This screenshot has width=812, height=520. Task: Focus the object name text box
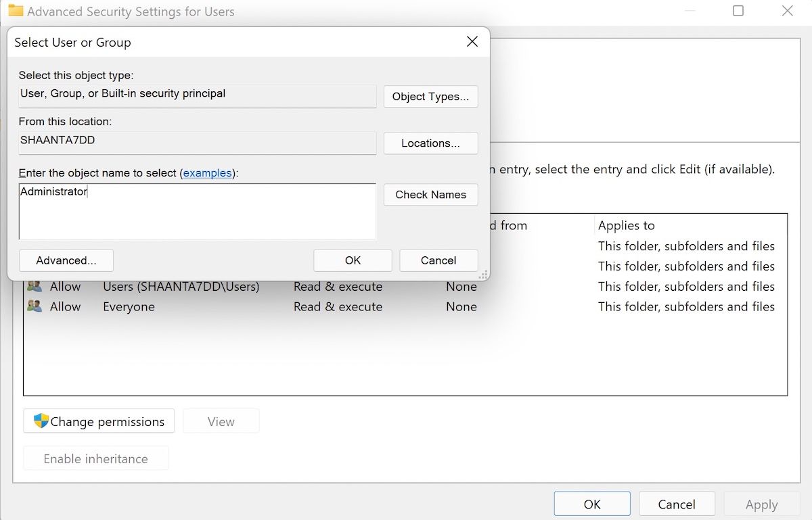(x=197, y=211)
